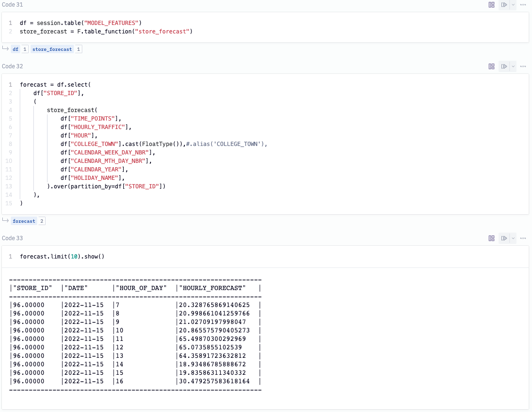Click the df output variable tag

(16, 49)
